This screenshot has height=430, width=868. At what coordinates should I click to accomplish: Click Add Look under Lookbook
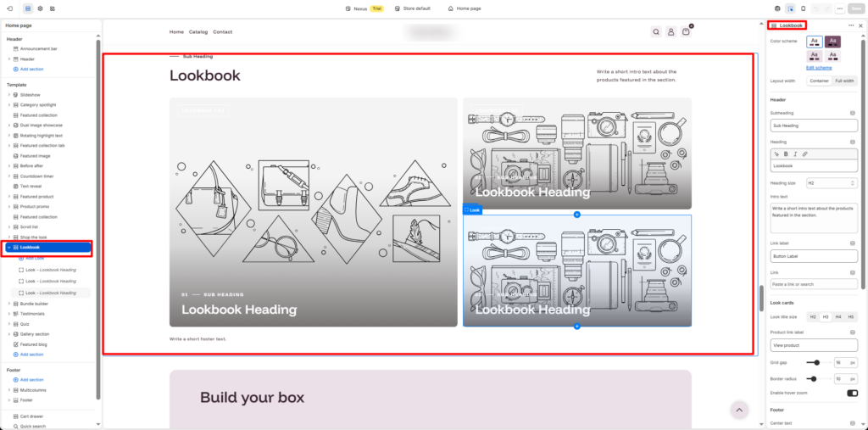[34, 258]
